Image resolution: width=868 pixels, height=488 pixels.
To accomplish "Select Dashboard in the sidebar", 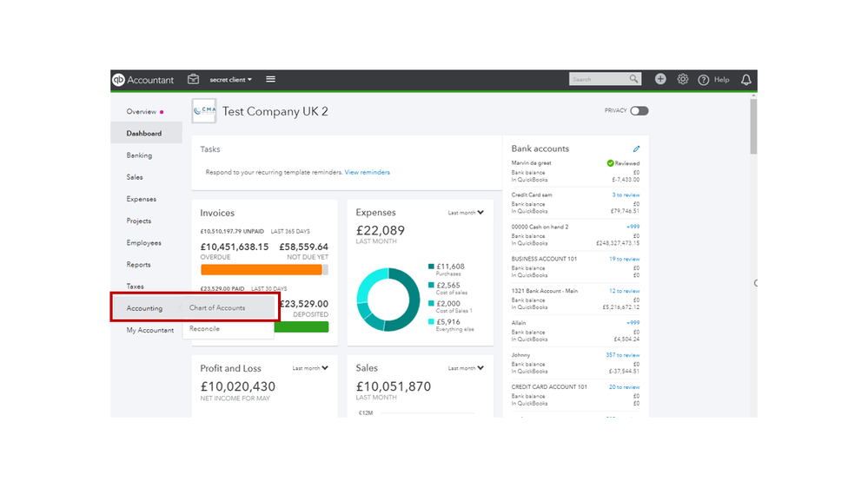I will (x=144, y=134).
